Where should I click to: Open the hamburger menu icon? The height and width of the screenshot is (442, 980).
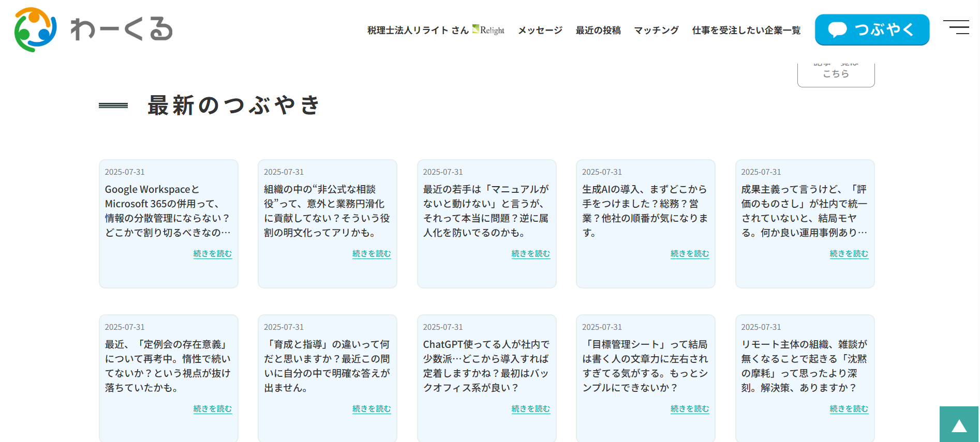pyautogui.click(x=956, y=27)
